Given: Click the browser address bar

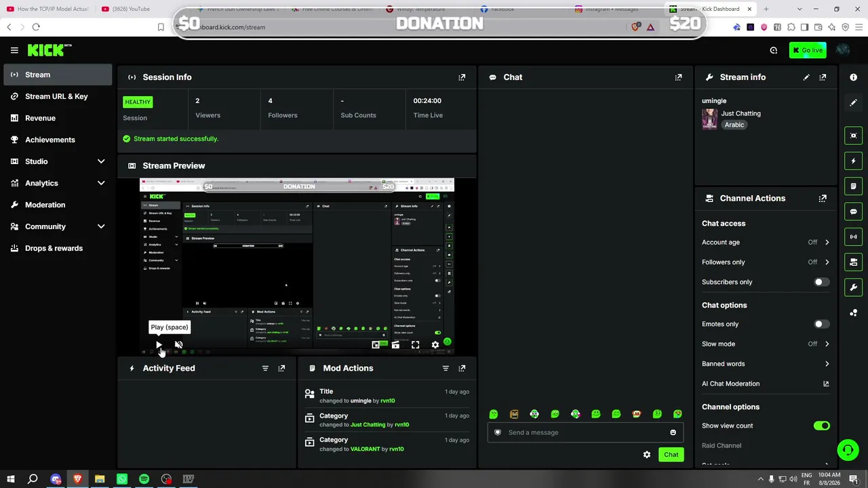Looking at the screenshot, I should (400, 27).
